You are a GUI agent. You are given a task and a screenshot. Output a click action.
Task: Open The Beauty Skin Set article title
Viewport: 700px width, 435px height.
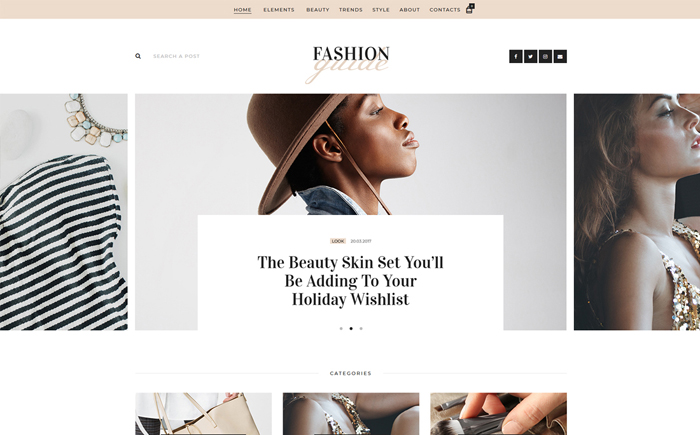pos(350,280)
